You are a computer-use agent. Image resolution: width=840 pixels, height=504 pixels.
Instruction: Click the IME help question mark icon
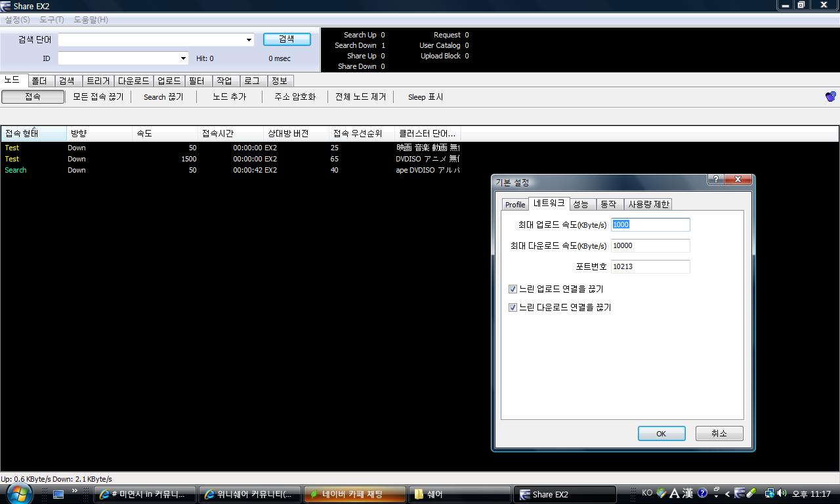click(x=702, y=493)
